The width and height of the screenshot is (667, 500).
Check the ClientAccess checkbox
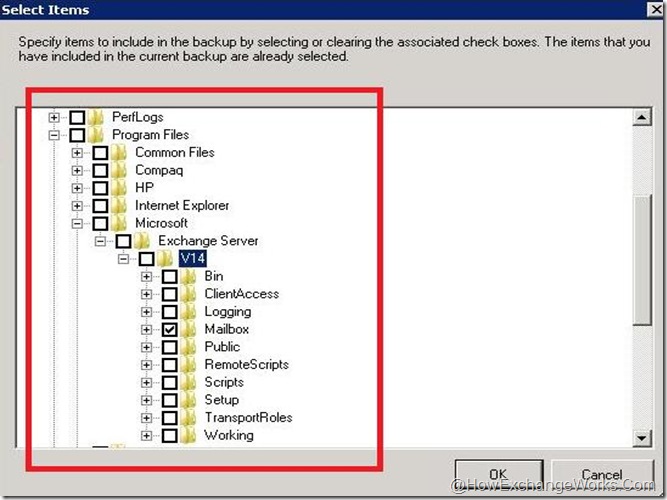170,294
